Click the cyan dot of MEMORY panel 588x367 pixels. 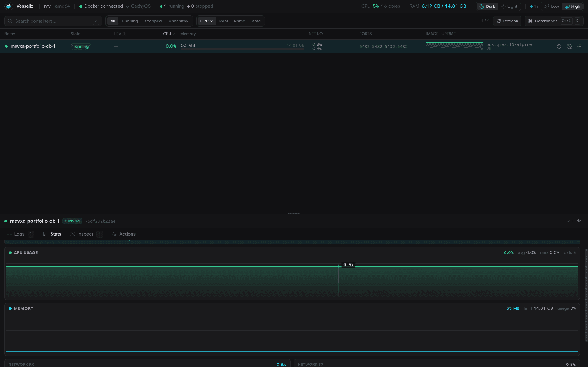(10, 308)
